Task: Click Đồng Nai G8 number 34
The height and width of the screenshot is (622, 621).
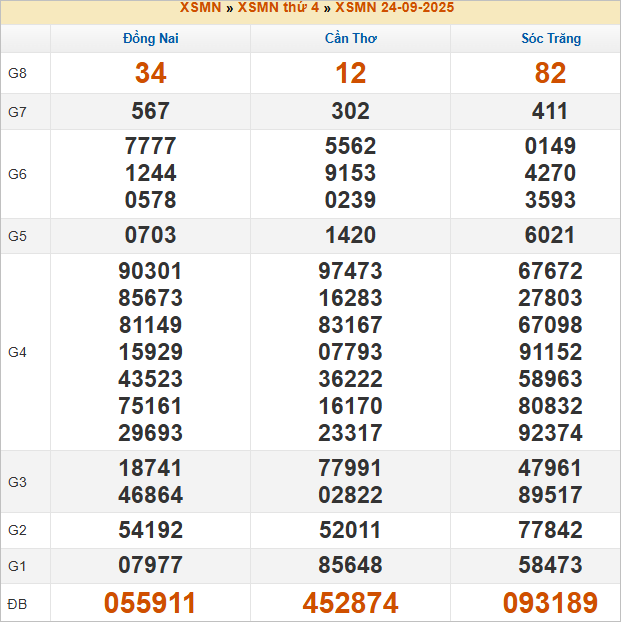Action: [x=151, y=74]
